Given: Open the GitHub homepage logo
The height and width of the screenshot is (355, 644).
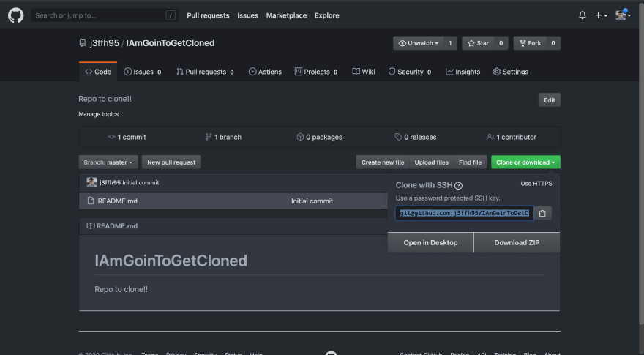Looking at the screenshot, I should tap(15, 15).
